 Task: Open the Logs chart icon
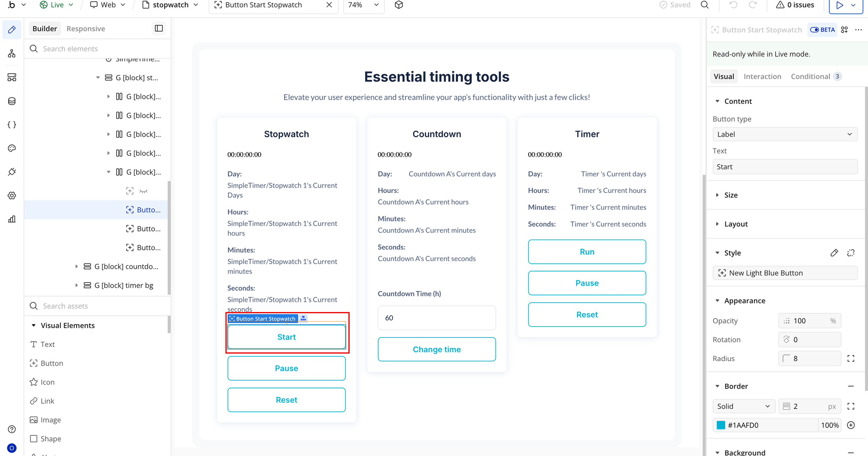12,219
